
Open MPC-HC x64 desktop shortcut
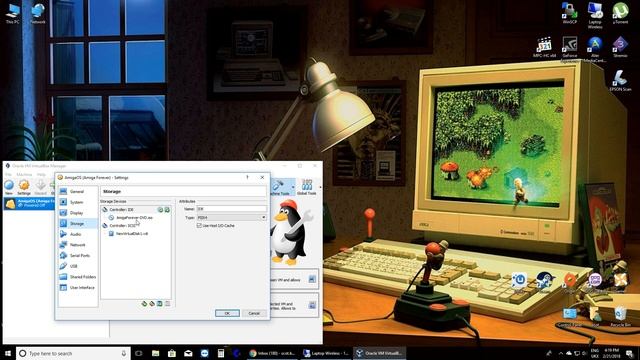point(544,47)
